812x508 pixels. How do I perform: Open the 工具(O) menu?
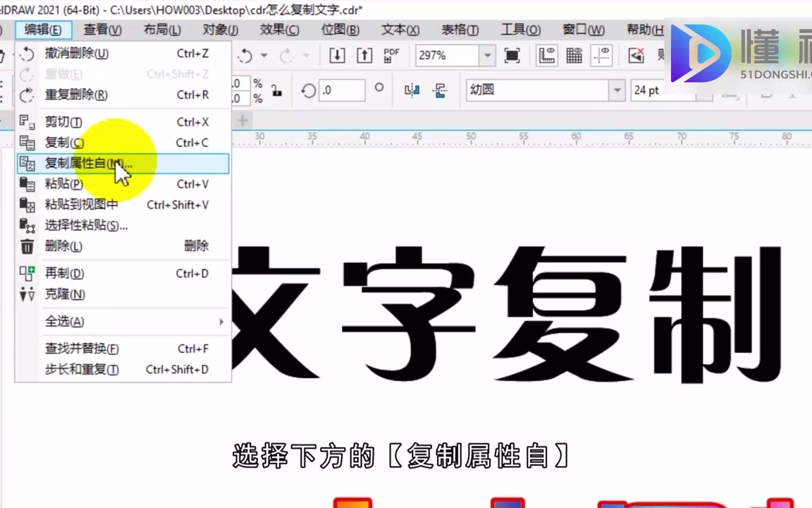tap(521, 30)
